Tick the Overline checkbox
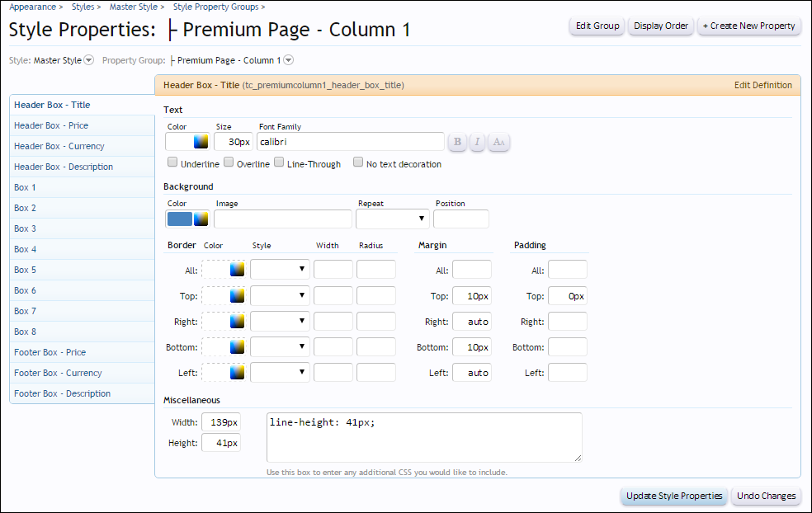 229,162
